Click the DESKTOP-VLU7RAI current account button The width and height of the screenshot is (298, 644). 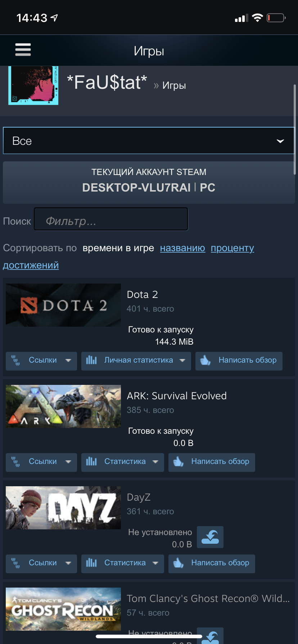[x=149, y=183]
